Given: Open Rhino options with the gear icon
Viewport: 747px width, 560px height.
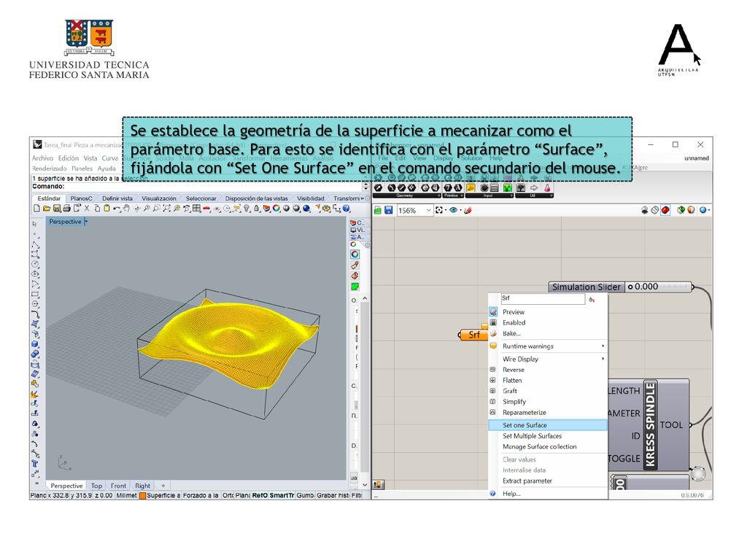Looking at the screenshot, I should click(326, 208).
